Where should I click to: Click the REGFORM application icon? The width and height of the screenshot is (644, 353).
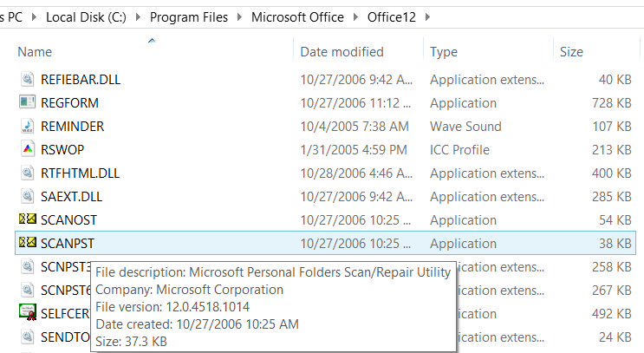tap(27, 102)
